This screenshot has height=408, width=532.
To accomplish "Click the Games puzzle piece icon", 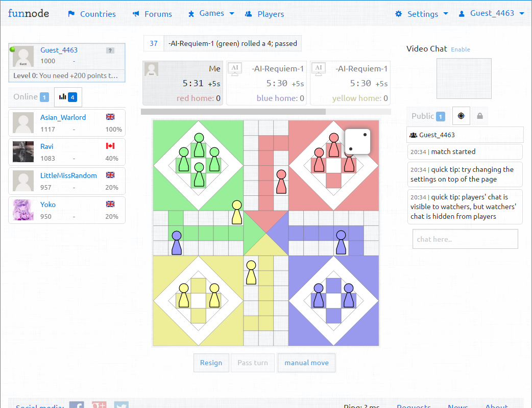I will [x=191, y=14].
